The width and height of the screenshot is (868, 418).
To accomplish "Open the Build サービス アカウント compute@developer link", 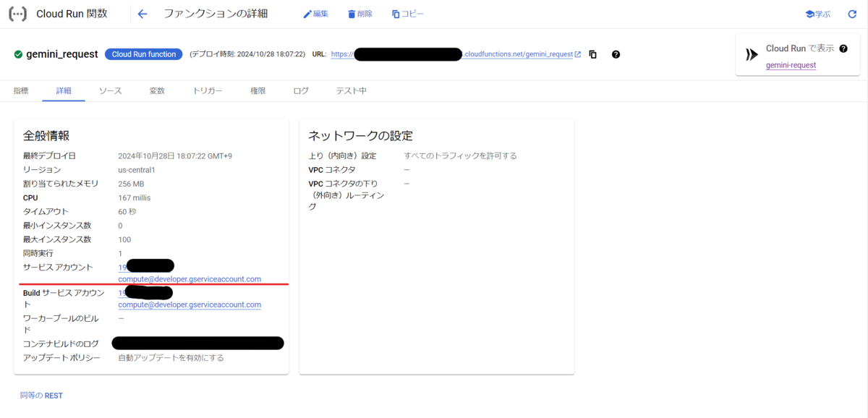I will [x=190, y=304].
